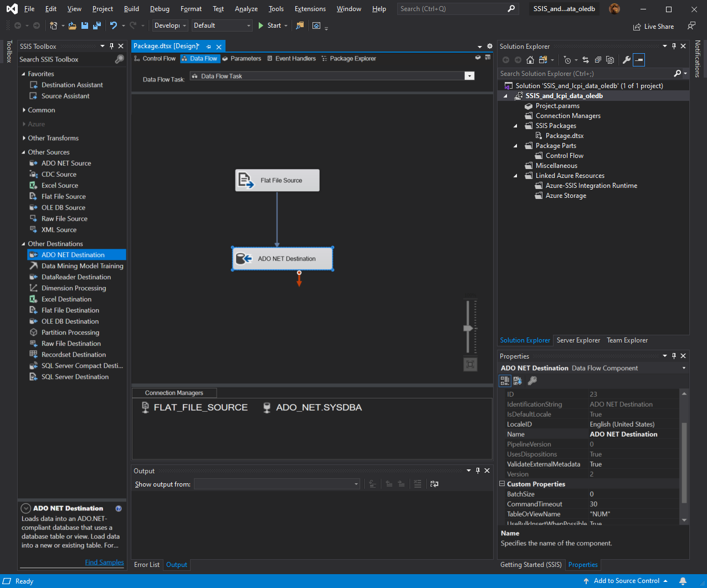
Task: Click the Zoom to Fit icon below the zoom slider
Action: 470,364
